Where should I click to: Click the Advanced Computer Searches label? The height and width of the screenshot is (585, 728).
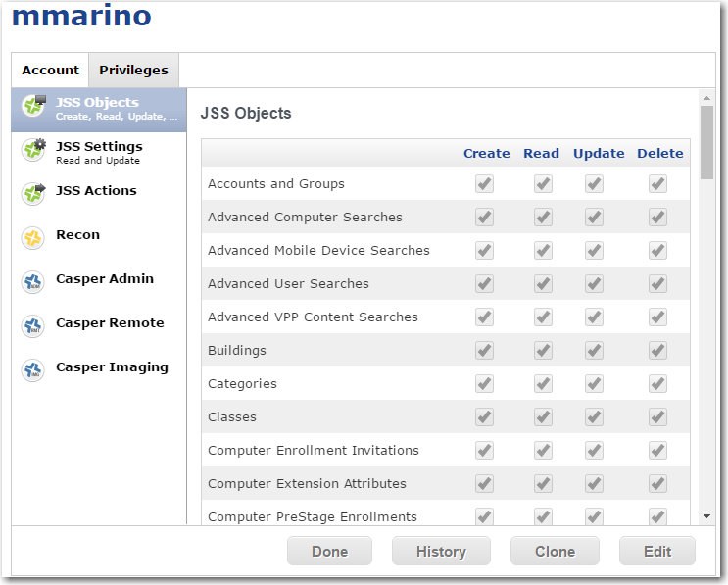(305, 218)
